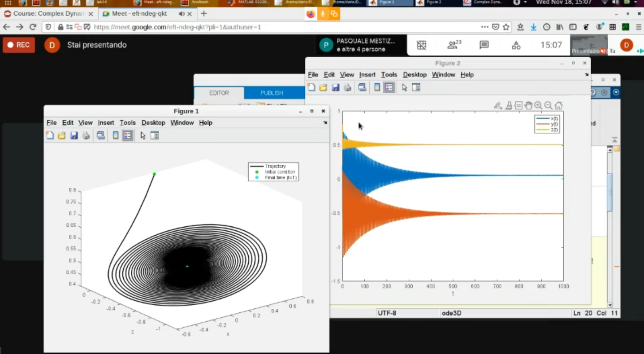Toggle Insert Colorbar in Figure 2 toolbar
Viewport: 644px width, 354px height.
coord(377,87)
